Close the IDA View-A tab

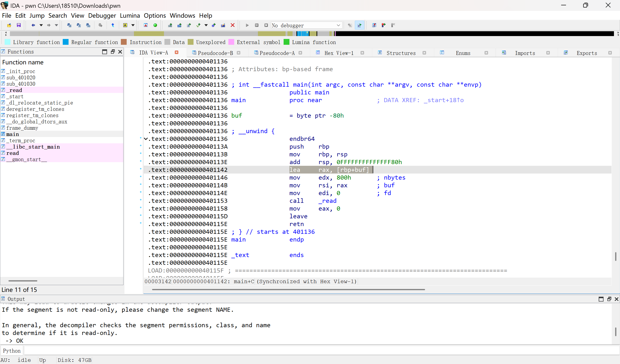(x=176, y=52)
